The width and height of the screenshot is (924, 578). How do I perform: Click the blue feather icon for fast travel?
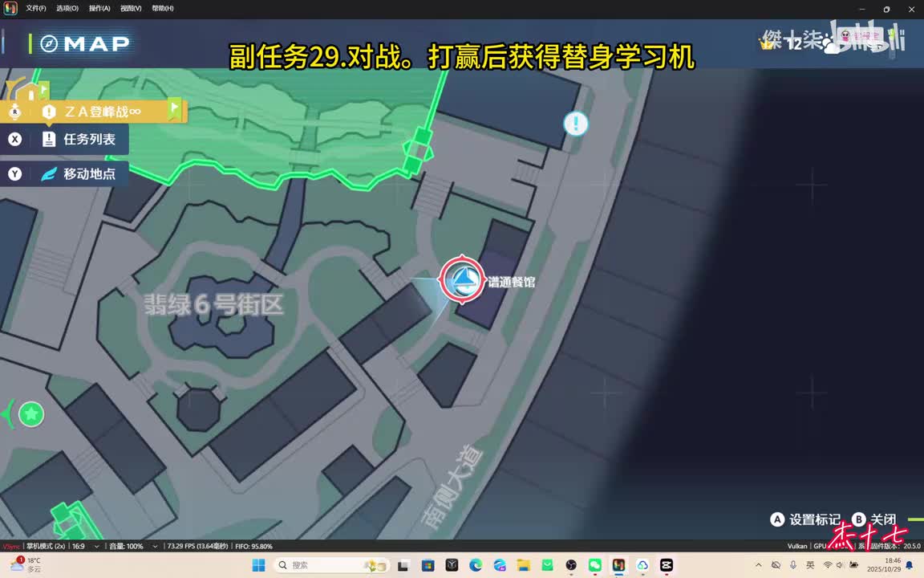tap(49, 174)
